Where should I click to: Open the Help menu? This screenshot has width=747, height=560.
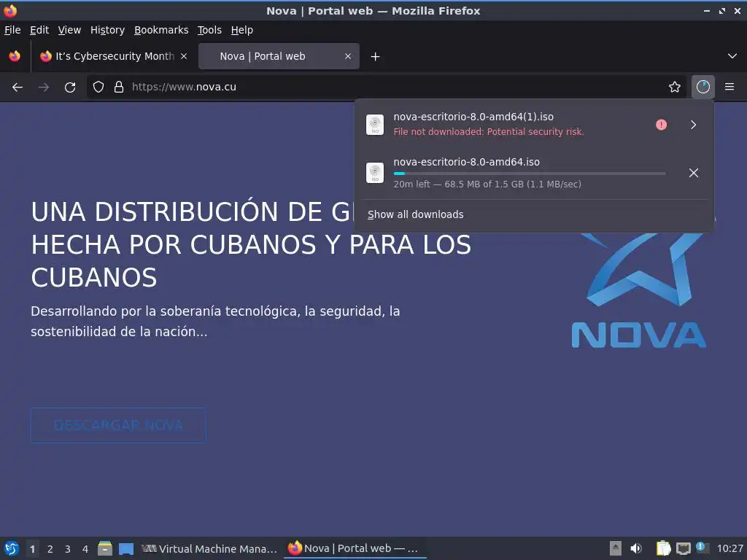coord(242,30)
